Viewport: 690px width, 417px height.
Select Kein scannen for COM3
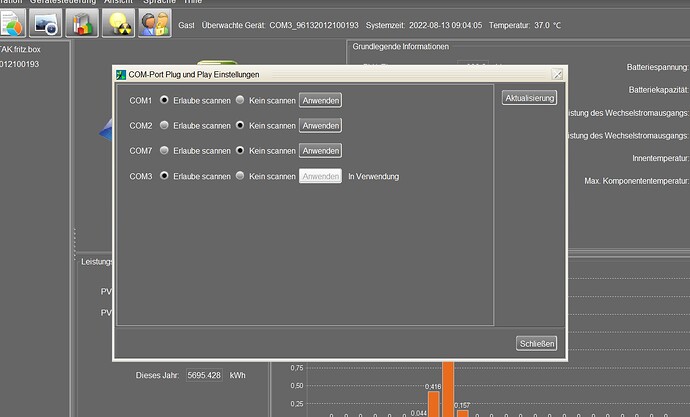pyautogui.click(x=240, y=176)
